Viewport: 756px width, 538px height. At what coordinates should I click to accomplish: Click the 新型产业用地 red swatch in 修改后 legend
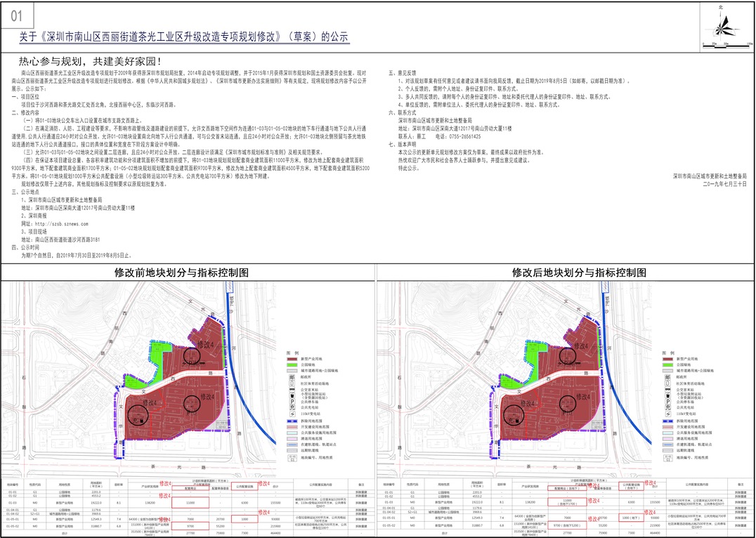click(x=667, y=359)
